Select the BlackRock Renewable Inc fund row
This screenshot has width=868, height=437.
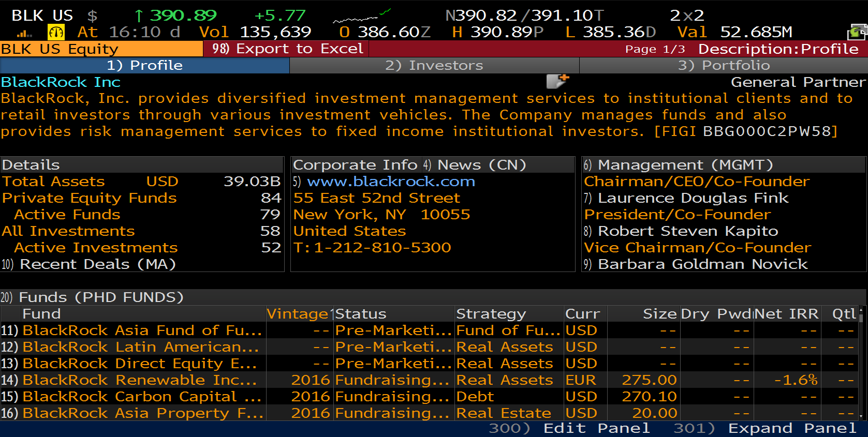(140, 380)
